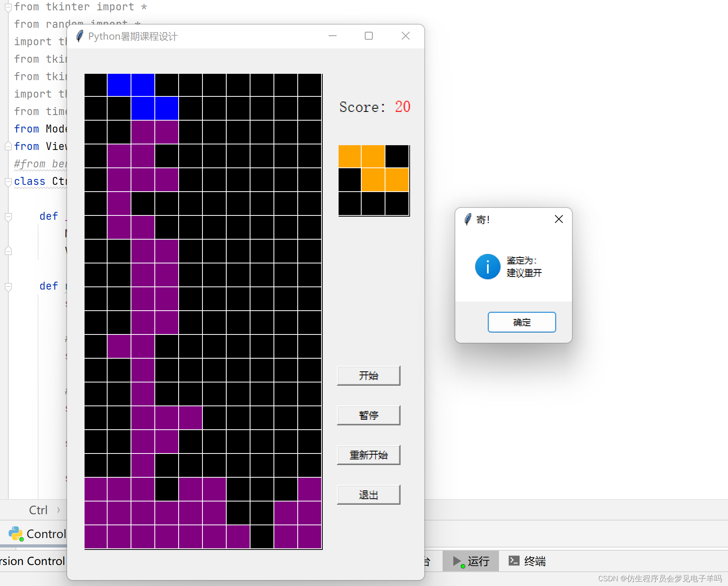728x586 pixels.
Task: Click the 暂停 pause button
Action: pos(368,415)
